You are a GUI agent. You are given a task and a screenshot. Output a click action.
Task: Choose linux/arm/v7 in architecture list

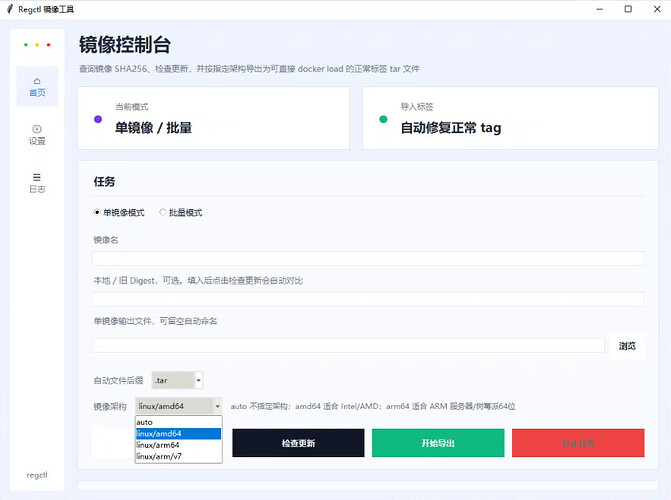coord(178,456)
